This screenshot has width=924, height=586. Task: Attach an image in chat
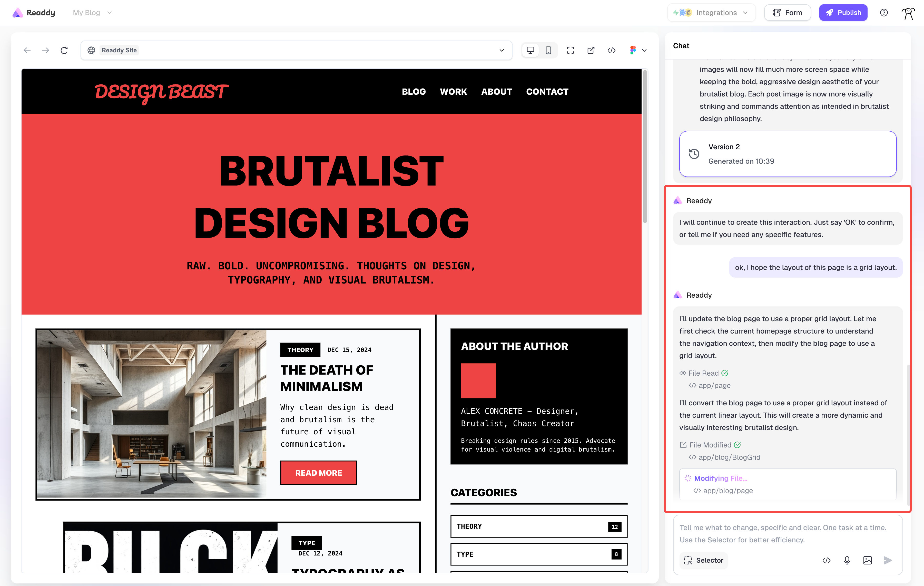click(867, 560)
